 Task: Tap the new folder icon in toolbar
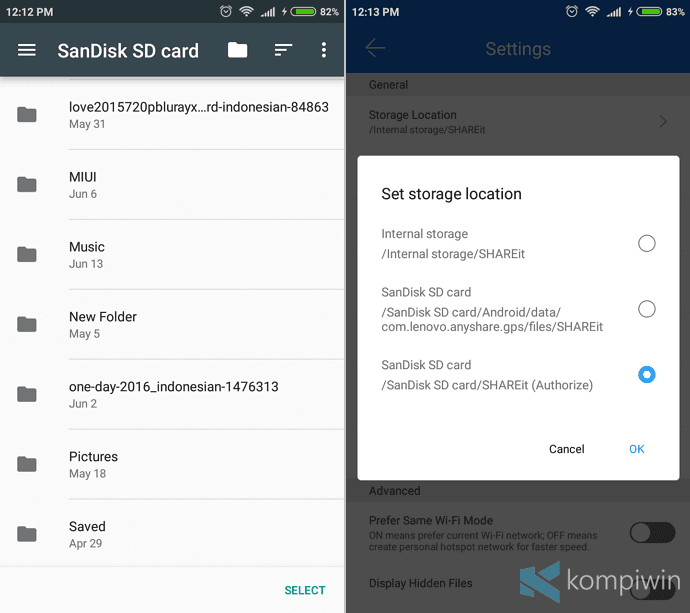click(x=238, y=50)
